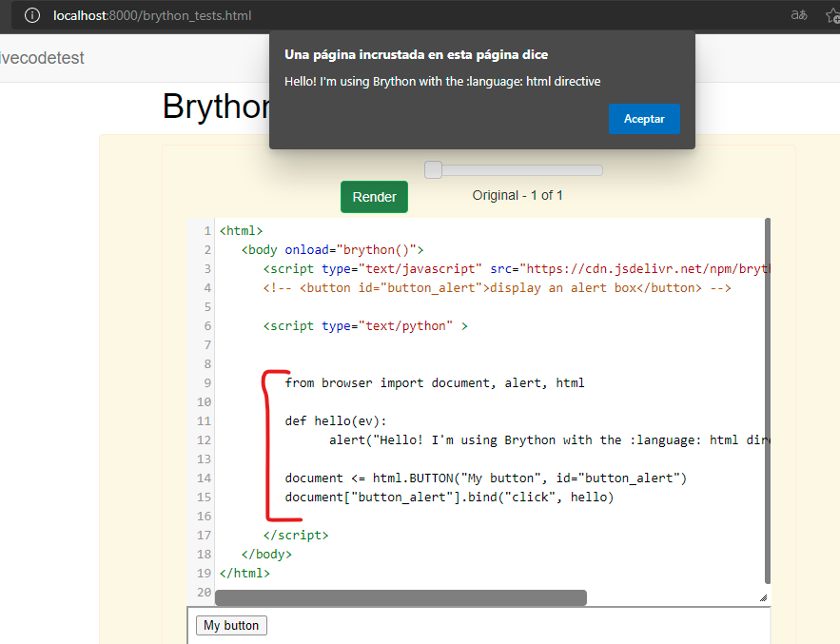The height and width of the screenshot is (644, 840).
Task: Click code line 1 "<html>"
Action: [x=241, y=231]
